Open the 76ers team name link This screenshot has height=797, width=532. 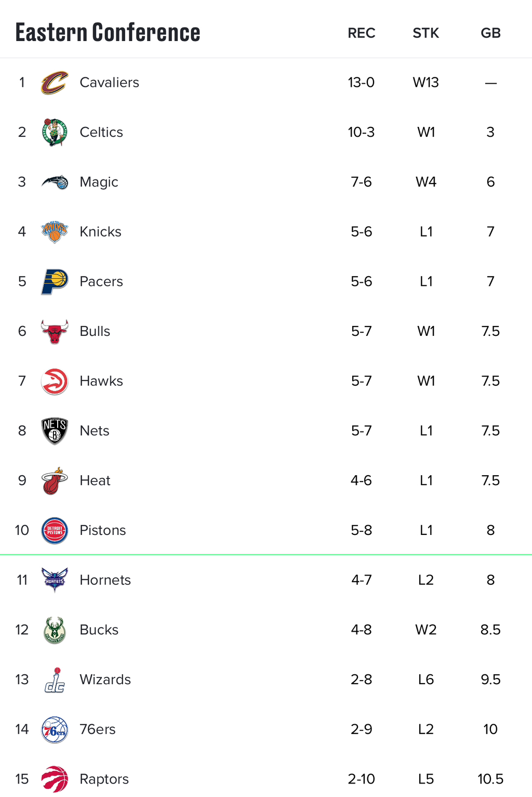tap(98, 729)
